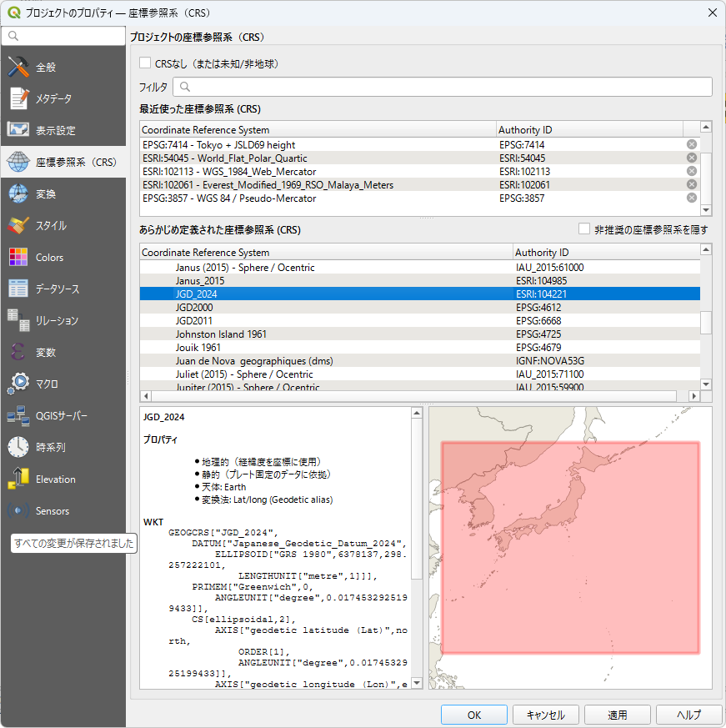
Task: Remove ESRI:102113 from recent CRS list
Action: coord(692,171)
